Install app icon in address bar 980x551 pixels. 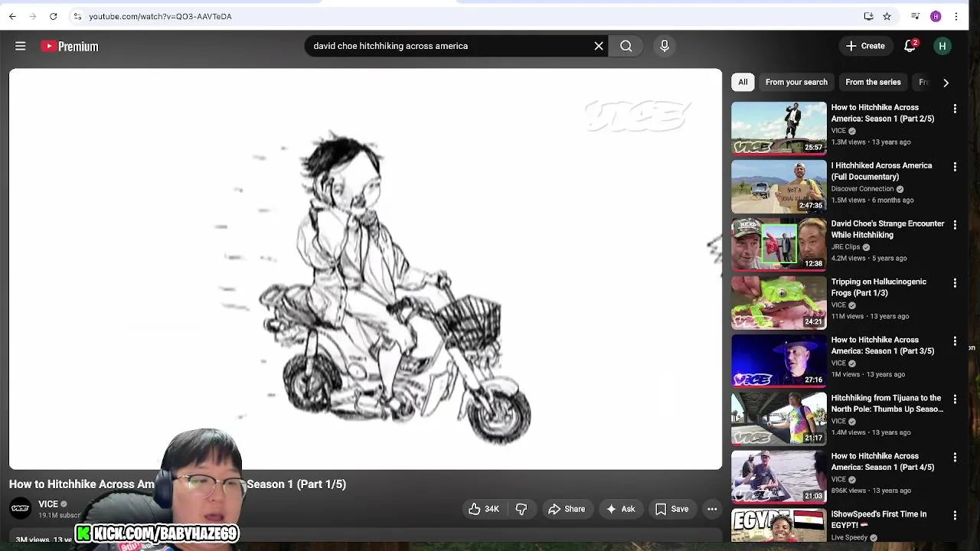[868, 16]
